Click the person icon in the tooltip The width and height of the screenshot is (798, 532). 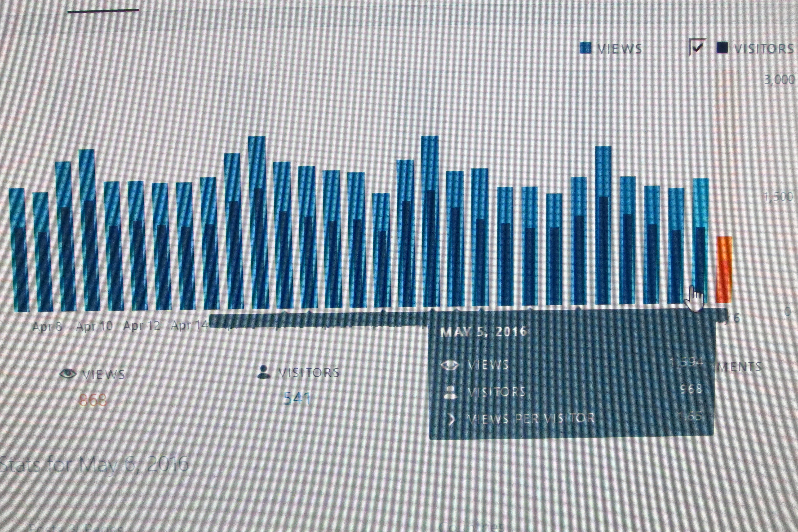451,392
